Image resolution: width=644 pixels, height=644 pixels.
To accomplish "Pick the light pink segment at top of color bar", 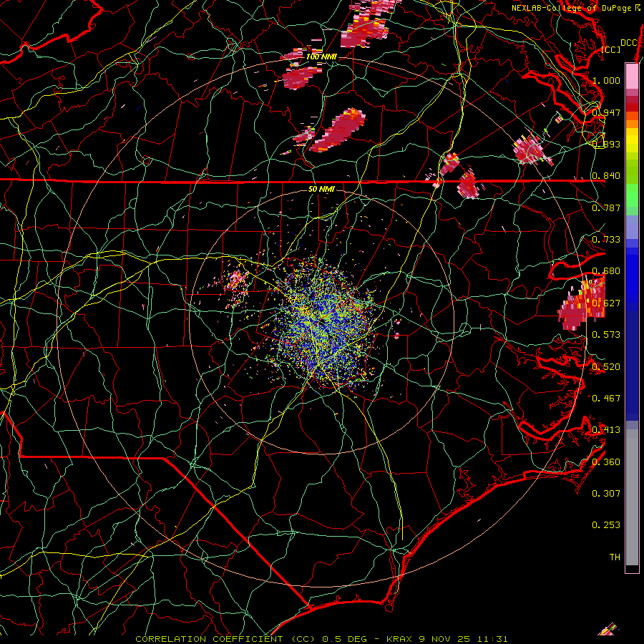I will coord(632,76).
